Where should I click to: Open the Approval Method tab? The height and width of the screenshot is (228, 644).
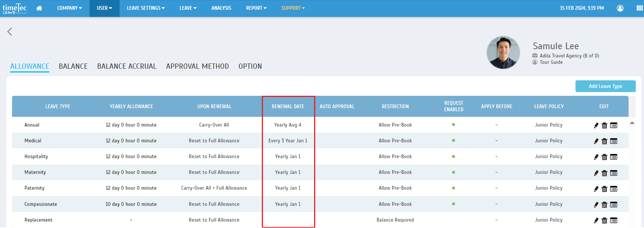[x=197, y=66]
